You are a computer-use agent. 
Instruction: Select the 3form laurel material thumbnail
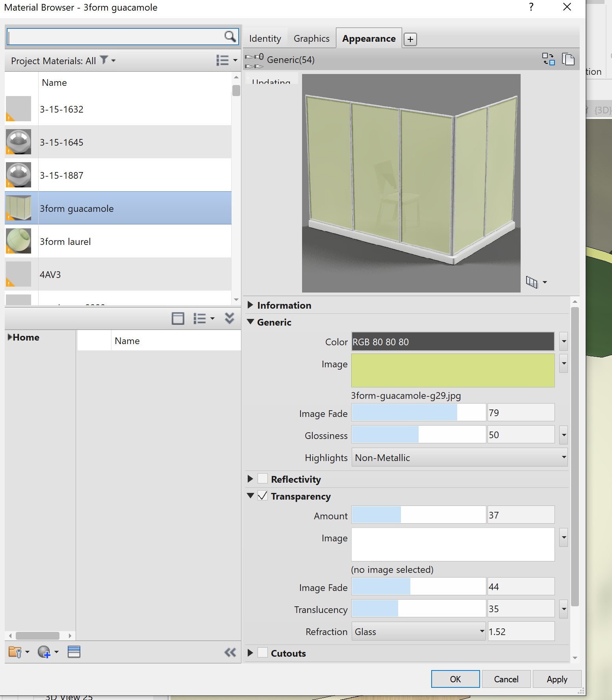click(19, 241)
